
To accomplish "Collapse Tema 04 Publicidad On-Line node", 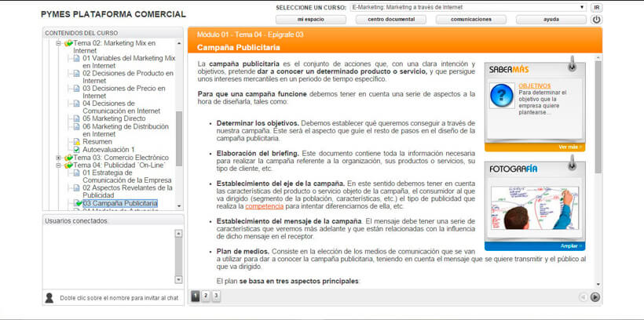I will pos(58,165).
